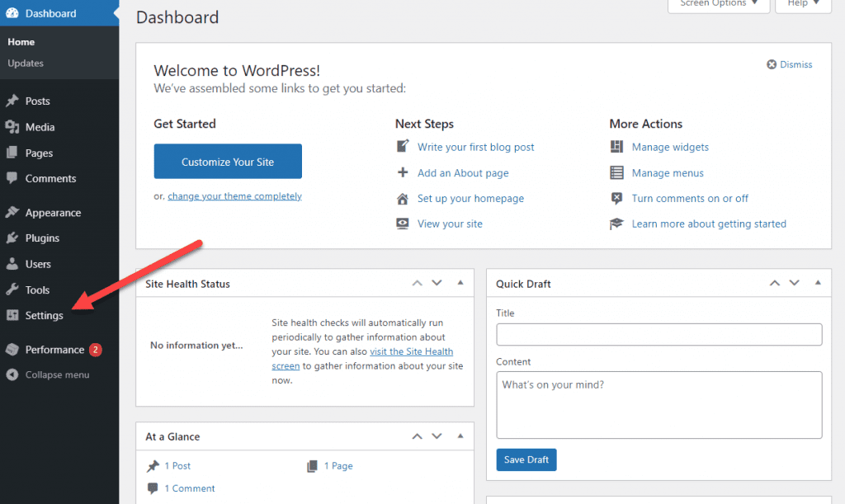Click the Customize Your Site button
Screen dimensions: 845x504
pos(228,162)
